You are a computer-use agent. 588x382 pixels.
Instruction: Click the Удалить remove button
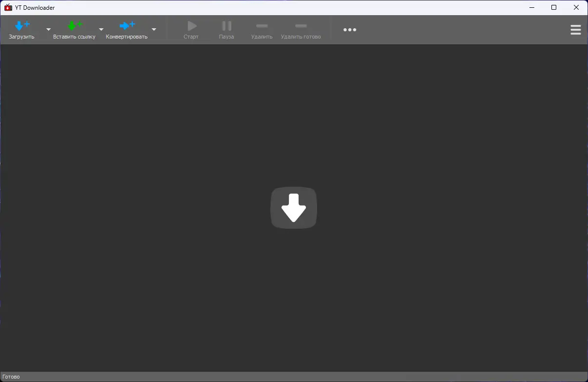coord(262,30)
